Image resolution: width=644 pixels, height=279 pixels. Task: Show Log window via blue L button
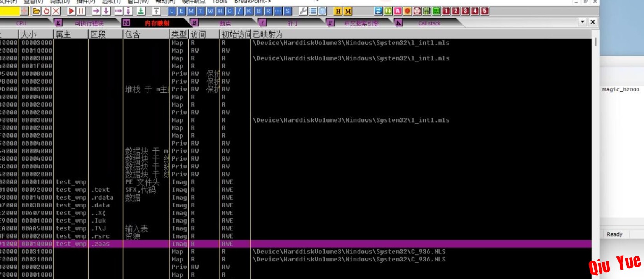tap(171, 11)
